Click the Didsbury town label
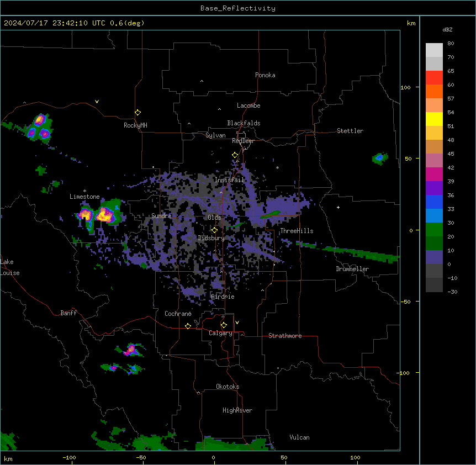 [x=211, y=238]
